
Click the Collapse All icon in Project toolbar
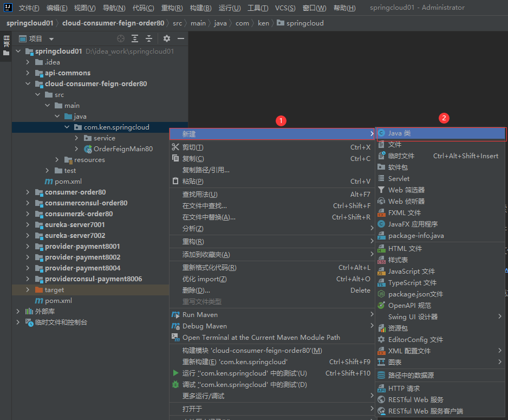[x=149, y=38]
